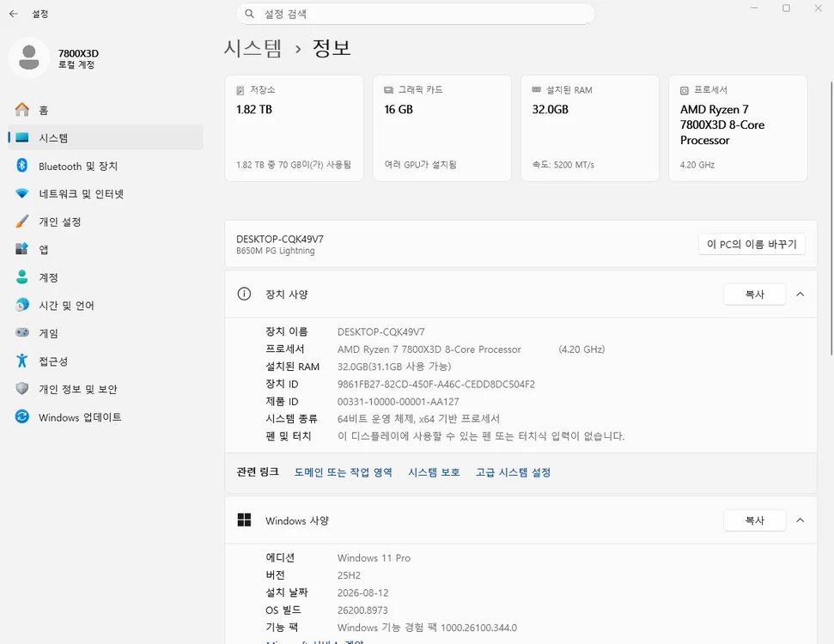
Task: Click the install date 2026-08-12
Action: pyautogui.click(x=362, y=592)
